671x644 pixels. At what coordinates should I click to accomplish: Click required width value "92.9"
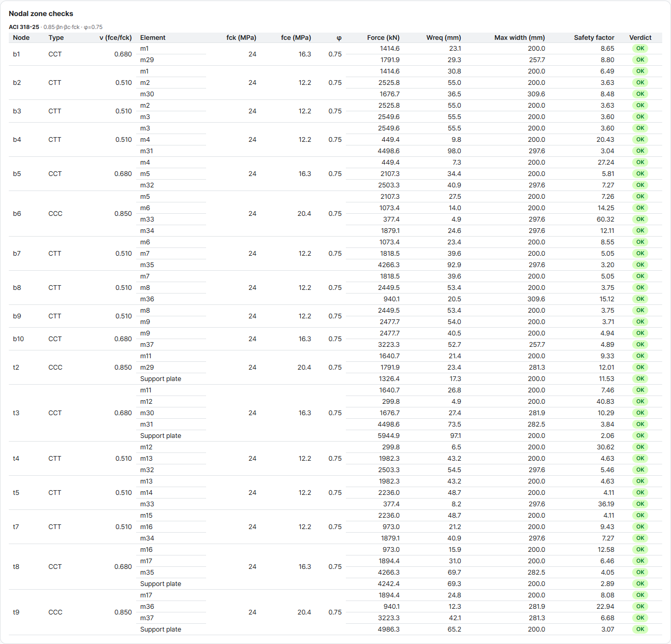click(x=455, y=265)
